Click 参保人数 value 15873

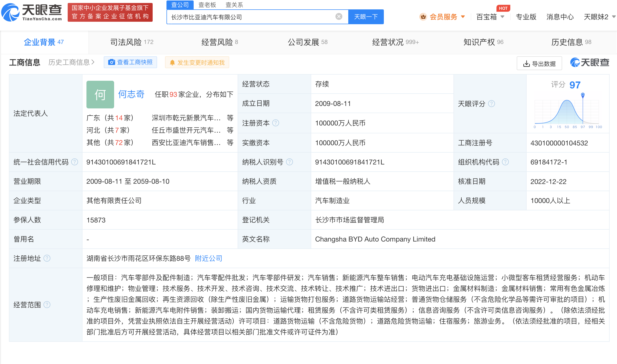[96, 220]
